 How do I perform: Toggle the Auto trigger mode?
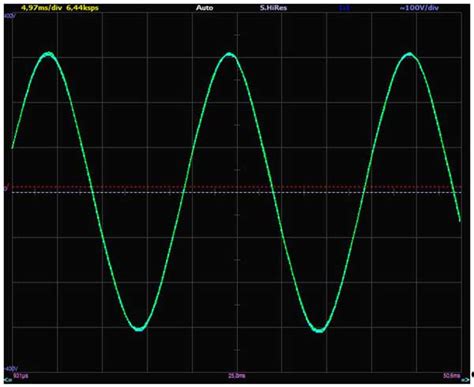(x=204, y=8)
